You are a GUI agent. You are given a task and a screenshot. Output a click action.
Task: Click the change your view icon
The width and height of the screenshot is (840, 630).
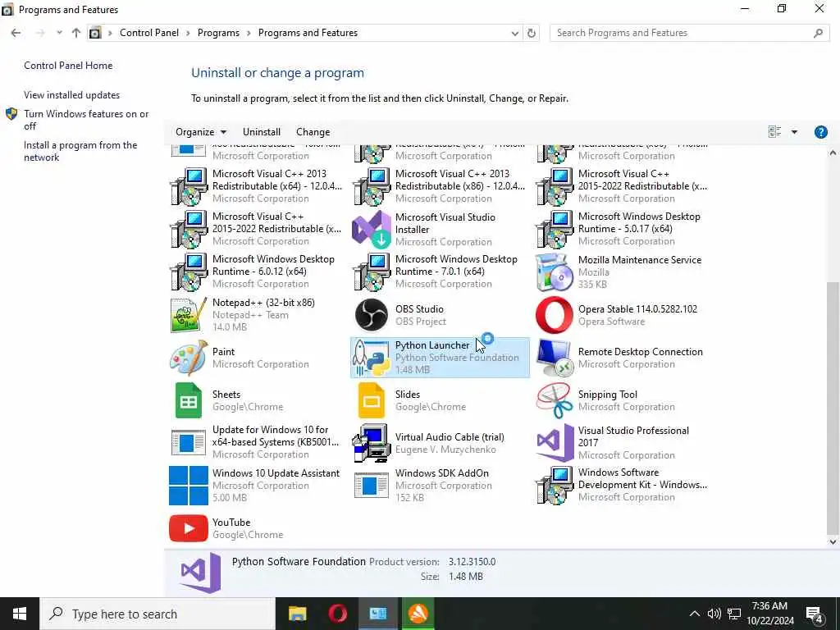click(774, 132)
